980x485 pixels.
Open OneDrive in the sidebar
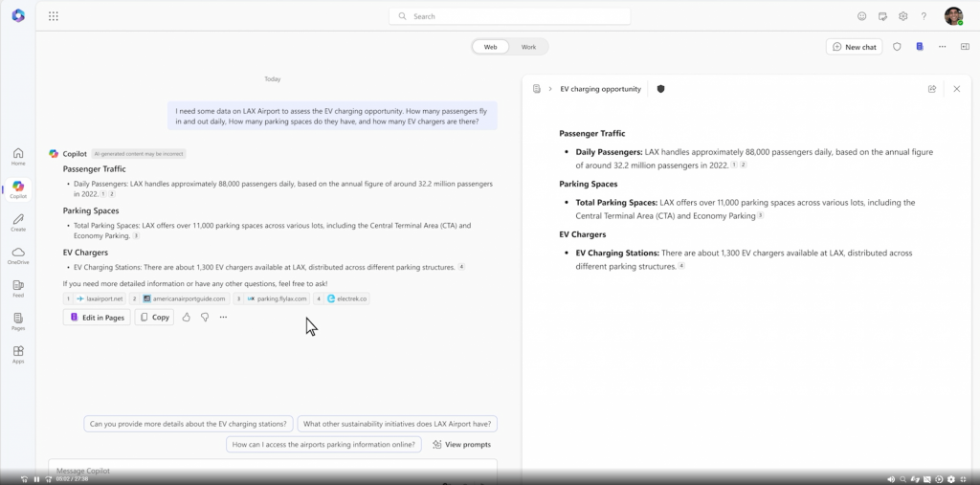(x=18, y=255)
